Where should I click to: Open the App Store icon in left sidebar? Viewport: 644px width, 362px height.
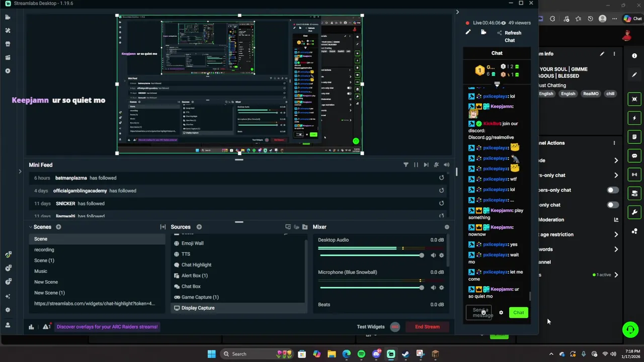pos(8,44)
